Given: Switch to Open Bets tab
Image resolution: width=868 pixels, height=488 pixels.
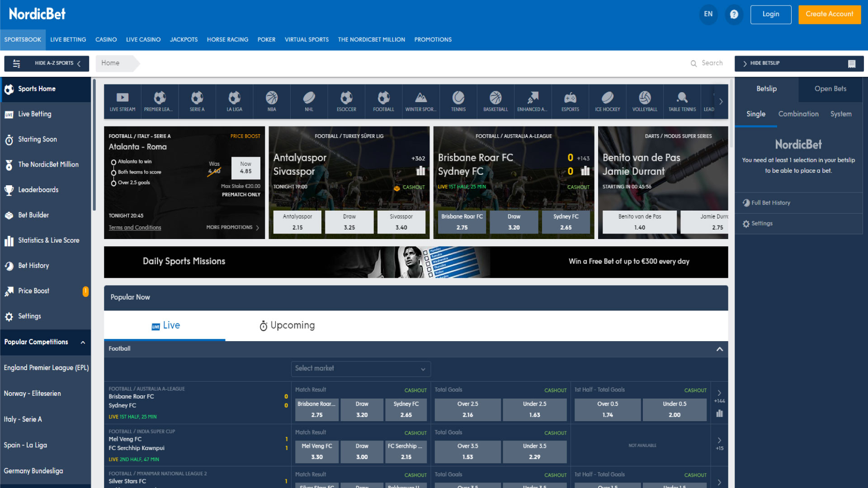Looking at the screenshot, I should pos(830,89).
